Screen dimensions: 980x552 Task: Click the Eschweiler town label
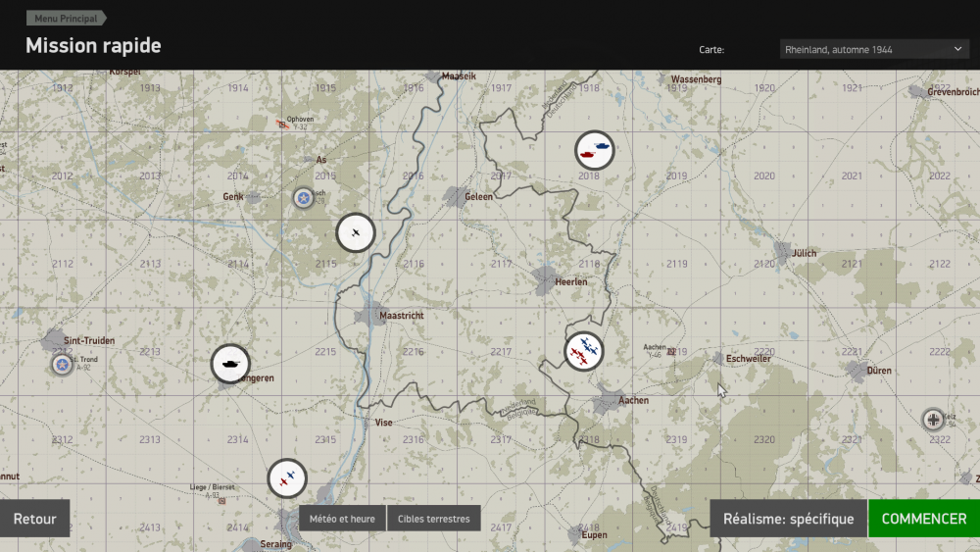click(x=748, y=359)
